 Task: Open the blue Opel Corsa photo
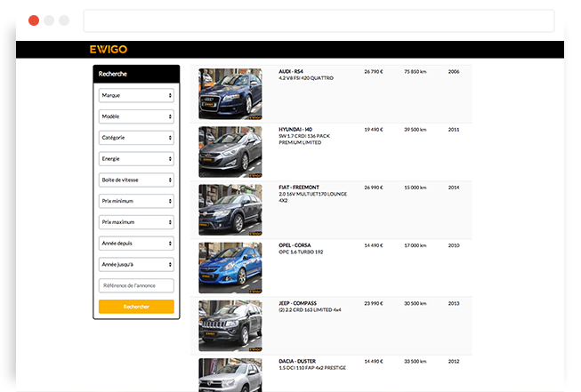click(x=230, y=268)
